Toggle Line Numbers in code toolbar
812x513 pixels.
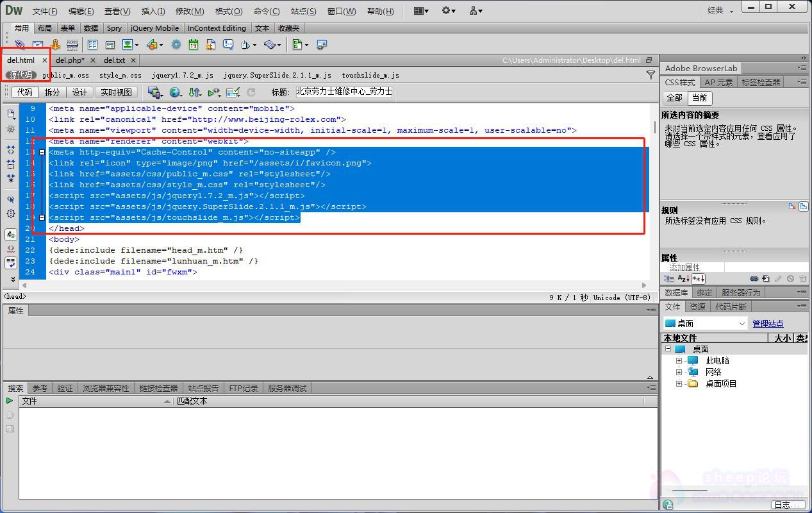tap(11, 235)
